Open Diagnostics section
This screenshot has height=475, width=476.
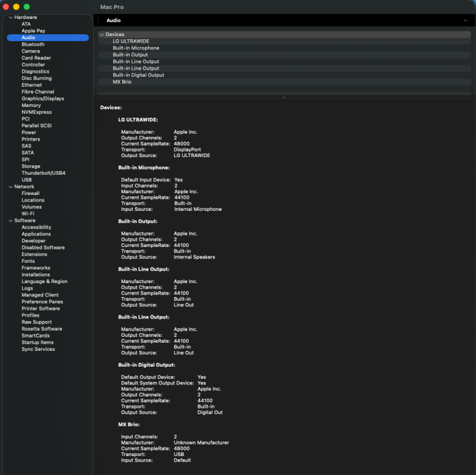(35, 72)
